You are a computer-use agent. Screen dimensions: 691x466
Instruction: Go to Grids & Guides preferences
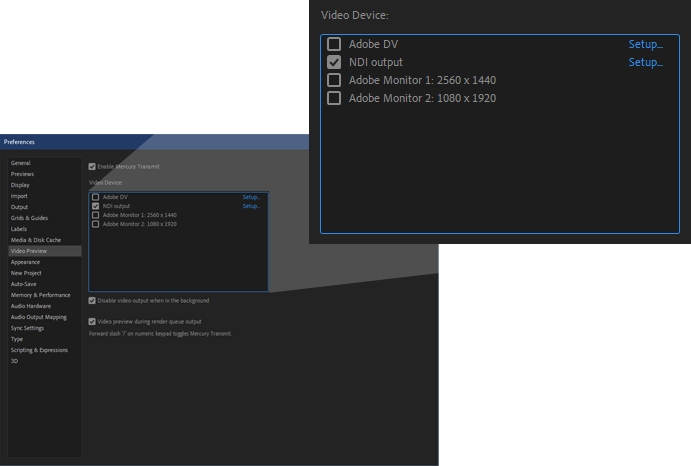click(29, 218)
